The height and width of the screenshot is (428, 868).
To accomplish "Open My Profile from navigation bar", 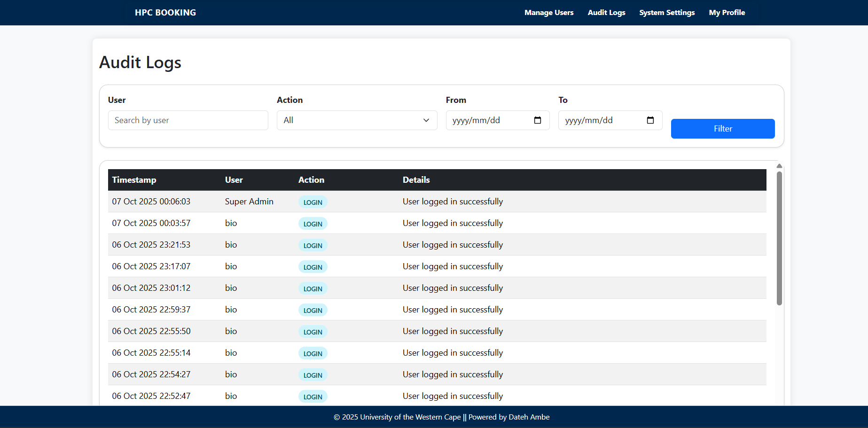I will click(x=727, y=13).
